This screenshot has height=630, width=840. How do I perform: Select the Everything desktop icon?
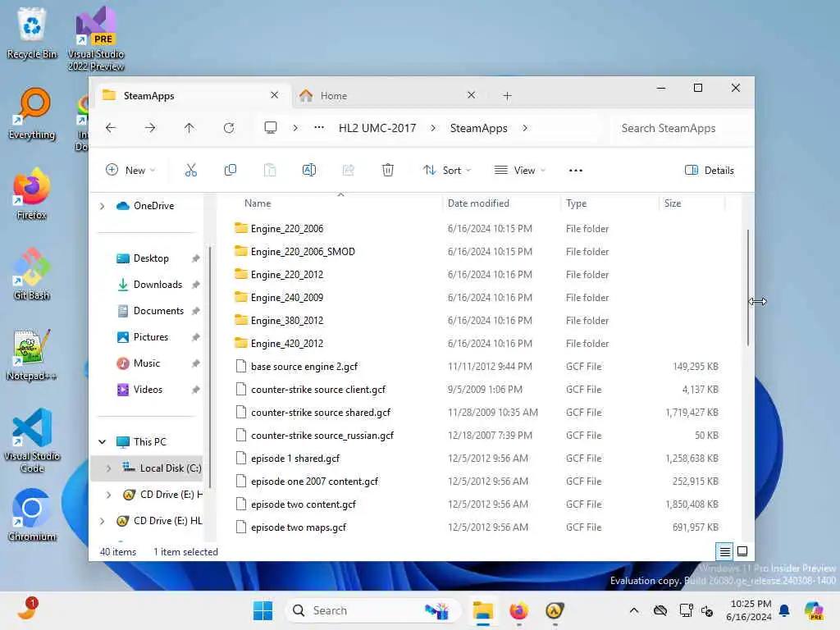tap(32, 114)
